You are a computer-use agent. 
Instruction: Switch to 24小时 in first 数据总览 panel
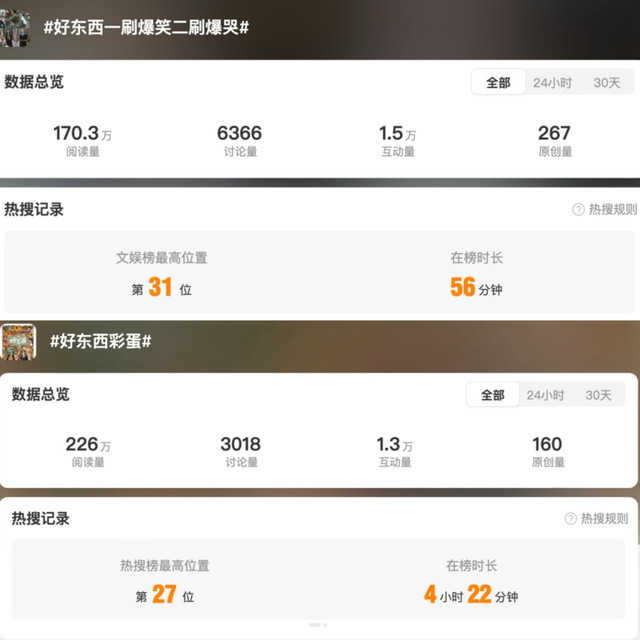point(552,83)
